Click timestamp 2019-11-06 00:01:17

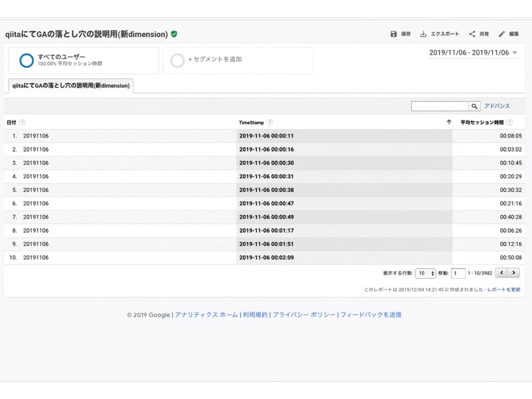pyautogui.click(x=267, y=230)
